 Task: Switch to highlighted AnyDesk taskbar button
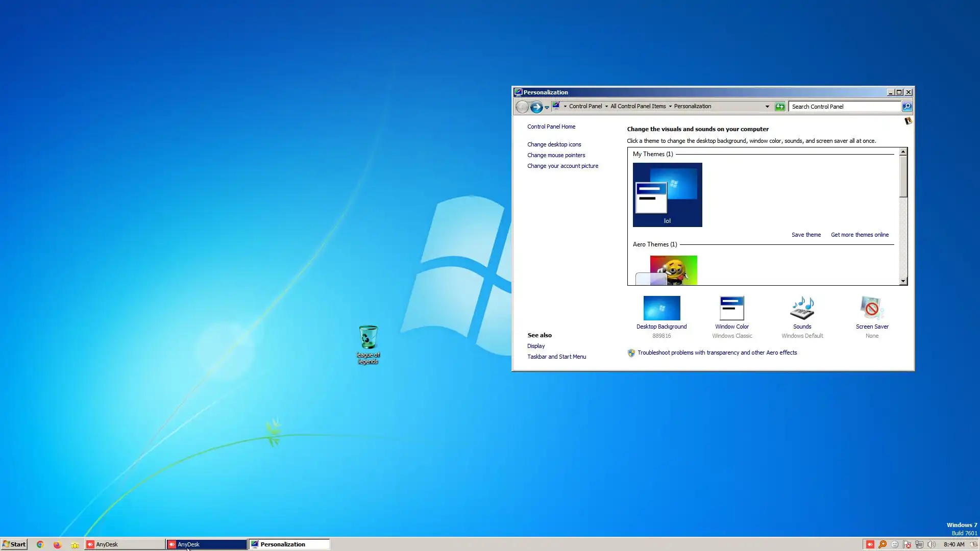(207, 544)
